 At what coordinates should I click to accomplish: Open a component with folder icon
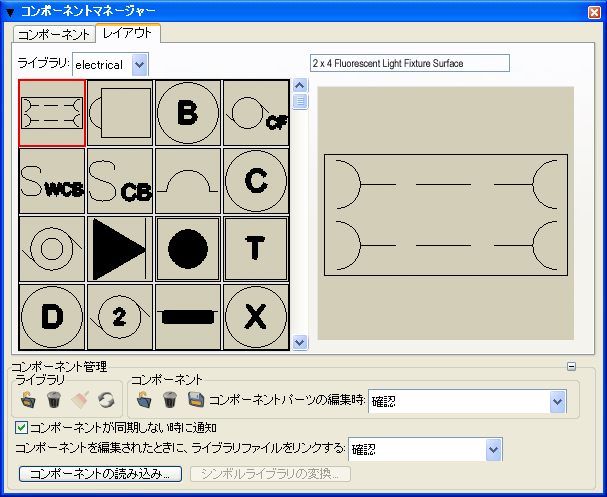(144, 399)
